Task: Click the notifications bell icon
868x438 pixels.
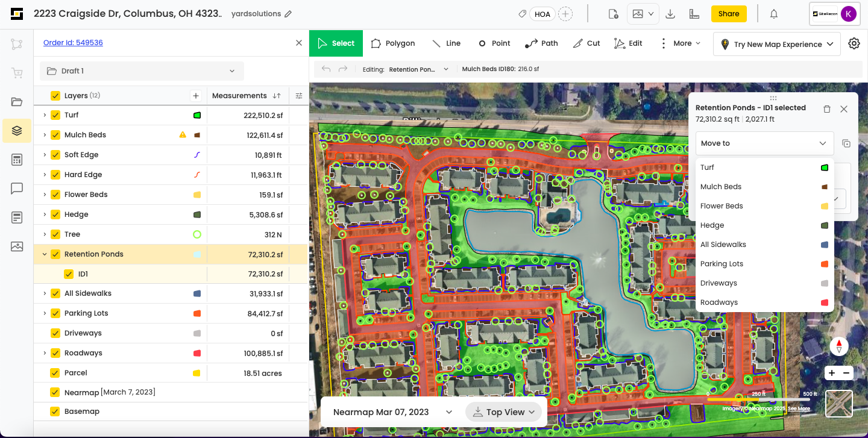Action: point(774,14)
